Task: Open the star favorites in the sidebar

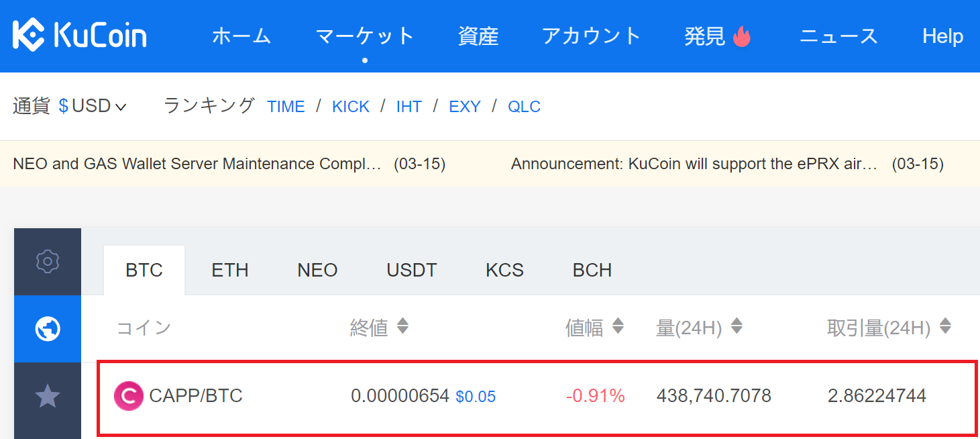Action: pyautogui.click(x=48, y=397)
